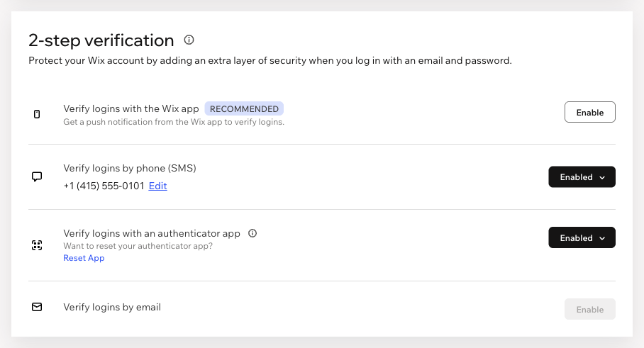Viewport: 644px width, 348px height.
Task: Click 'Verify logins by email' label
Action: [112, 308]
